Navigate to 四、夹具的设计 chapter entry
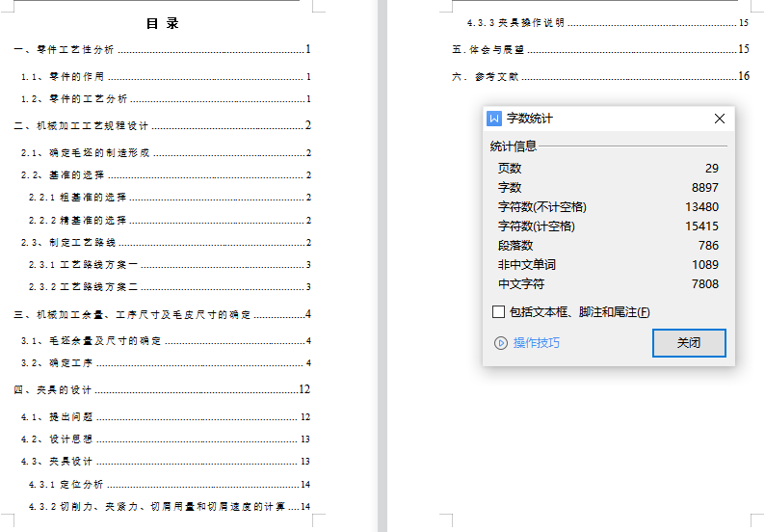The width and height of the screenshot is (765, 532). 53,390
